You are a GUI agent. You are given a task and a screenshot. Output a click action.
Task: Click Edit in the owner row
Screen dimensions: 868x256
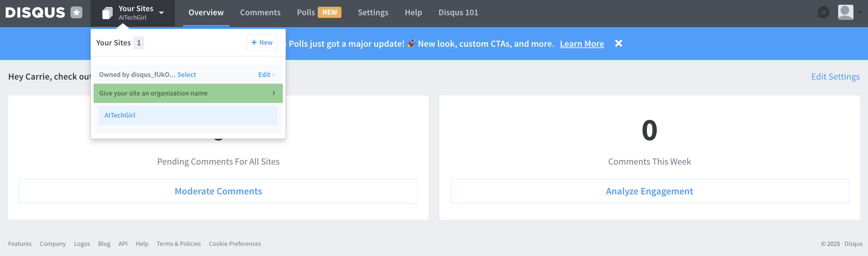[x=264, y=74]
